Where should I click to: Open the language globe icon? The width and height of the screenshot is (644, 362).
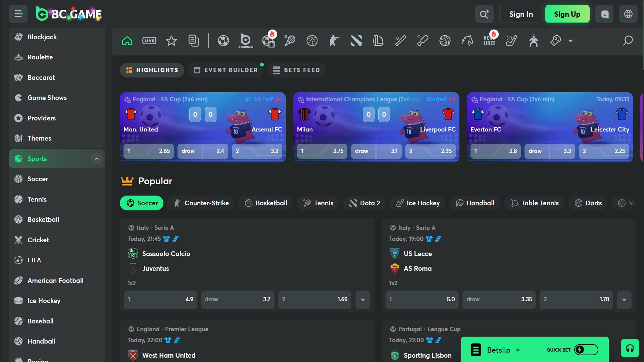pyautogui.click(x=628, y=14)
